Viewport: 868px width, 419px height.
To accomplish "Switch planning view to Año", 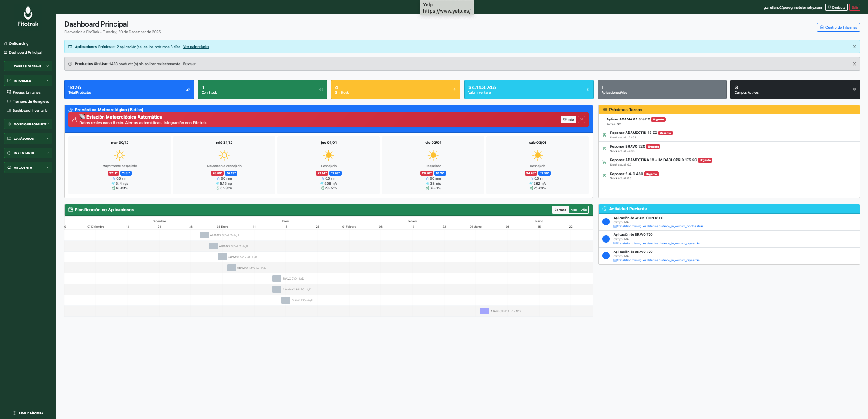I will (x=584, y=210).
